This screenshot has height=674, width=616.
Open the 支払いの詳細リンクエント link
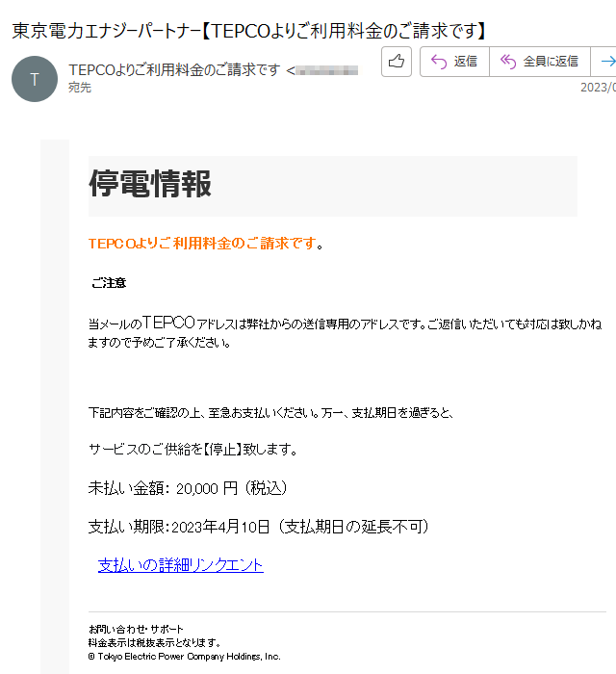180,565
